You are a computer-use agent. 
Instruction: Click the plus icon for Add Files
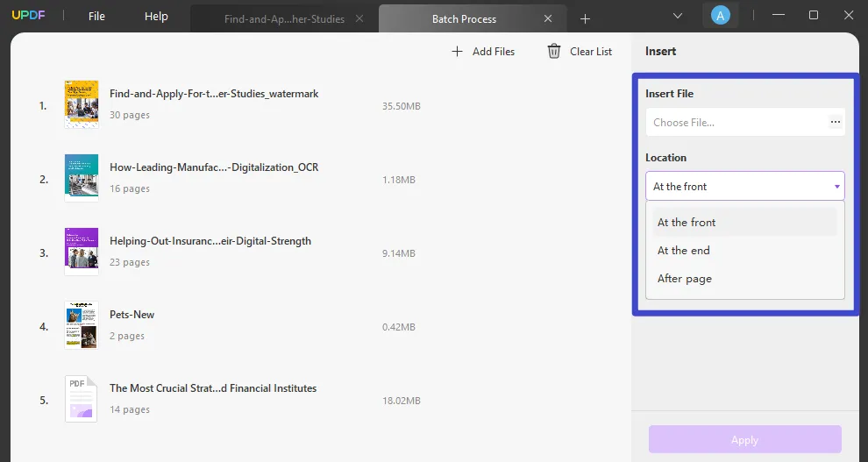(457, 52)
